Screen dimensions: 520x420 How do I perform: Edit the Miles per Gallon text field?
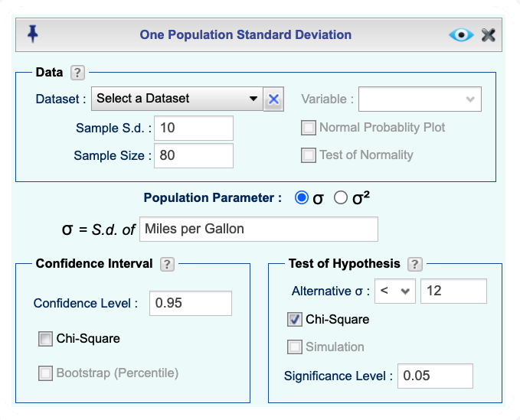[259, 230]
